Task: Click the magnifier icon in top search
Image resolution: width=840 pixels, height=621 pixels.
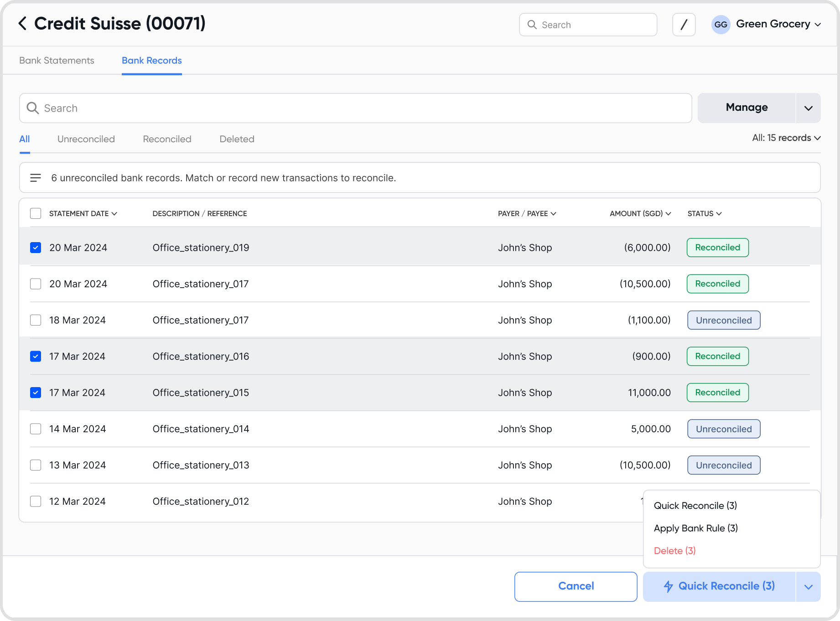Action: 532,25
